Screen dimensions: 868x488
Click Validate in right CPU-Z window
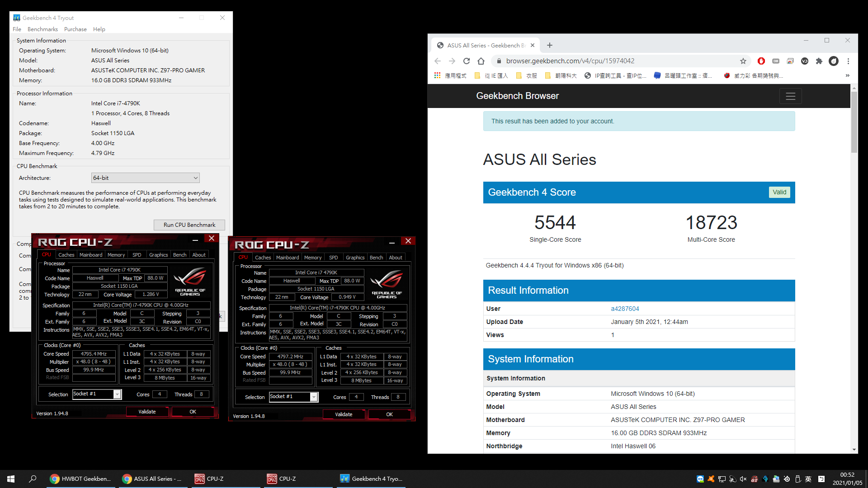pos(344,414)
